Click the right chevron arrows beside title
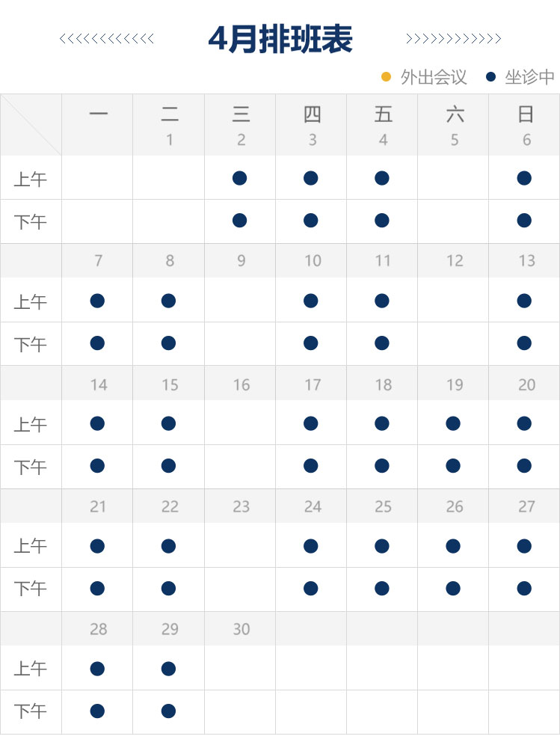The height and width of the screenshot is (748, 560). [x=453, y=39]
